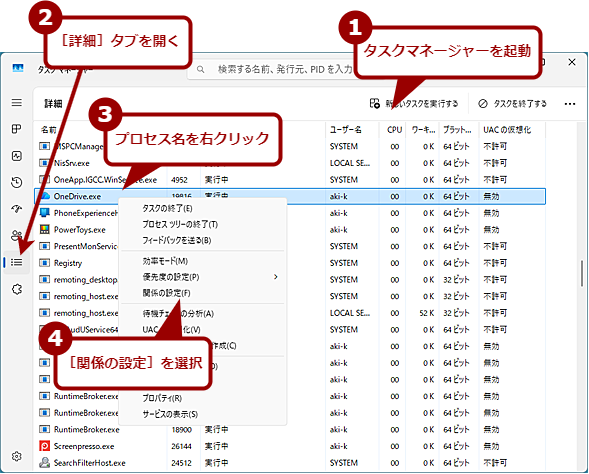Click 実行中 status in Screenpresso.exe row
The width and height of the screenshot is (589, 474).
(216, 446)
